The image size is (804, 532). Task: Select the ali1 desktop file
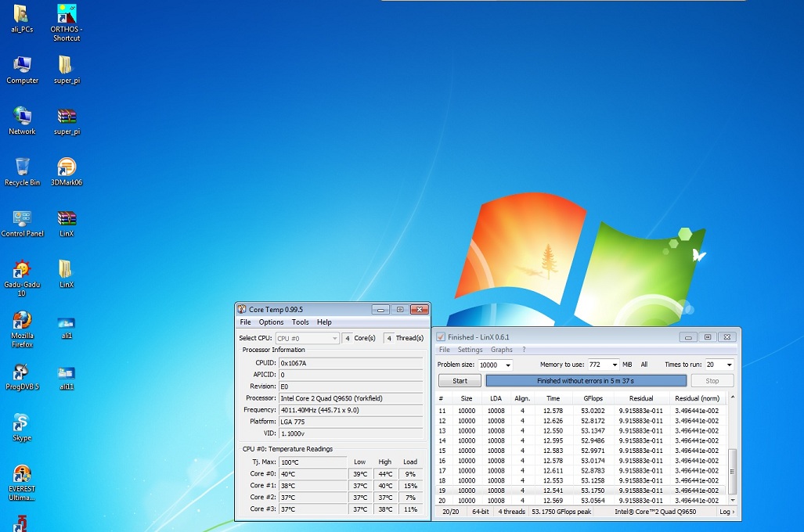click(67, 328)
